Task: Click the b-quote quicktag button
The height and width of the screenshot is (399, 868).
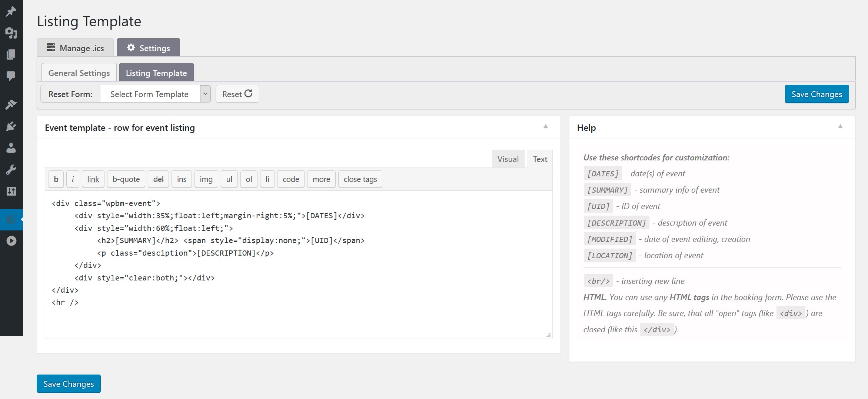Action: tap(126, 179)
